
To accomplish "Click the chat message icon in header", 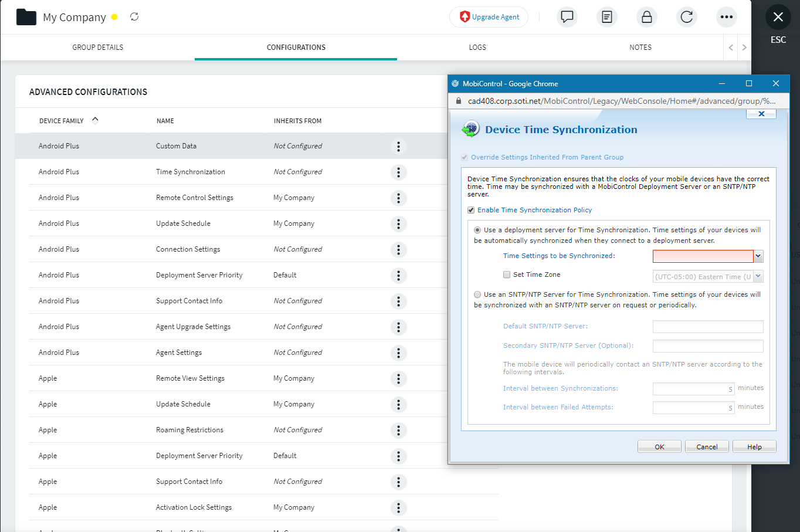I will pos(567,17).
